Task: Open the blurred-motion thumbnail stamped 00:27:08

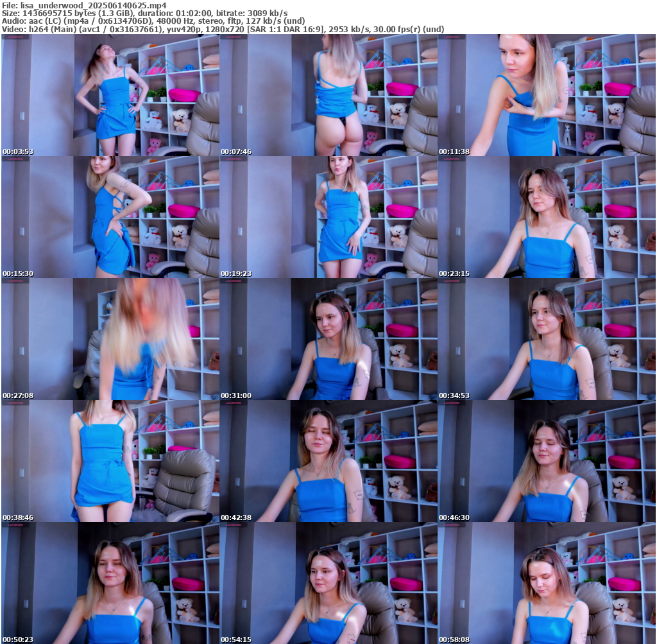Action: 110,339
